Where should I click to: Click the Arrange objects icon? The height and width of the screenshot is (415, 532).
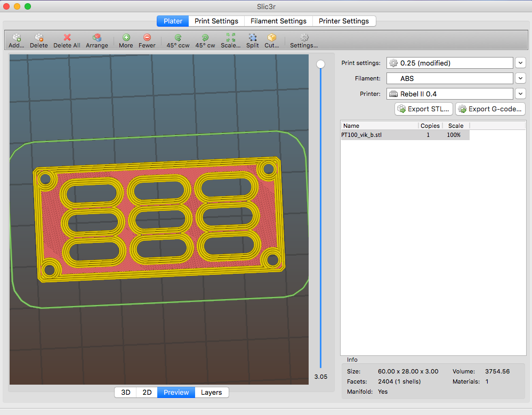click(x=96, y=38)
